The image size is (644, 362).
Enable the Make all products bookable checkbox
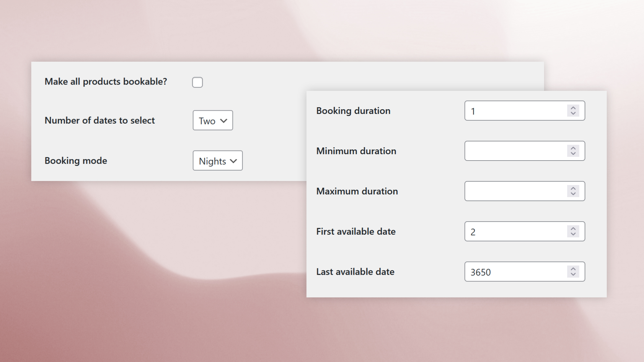[x=197, y=82]
